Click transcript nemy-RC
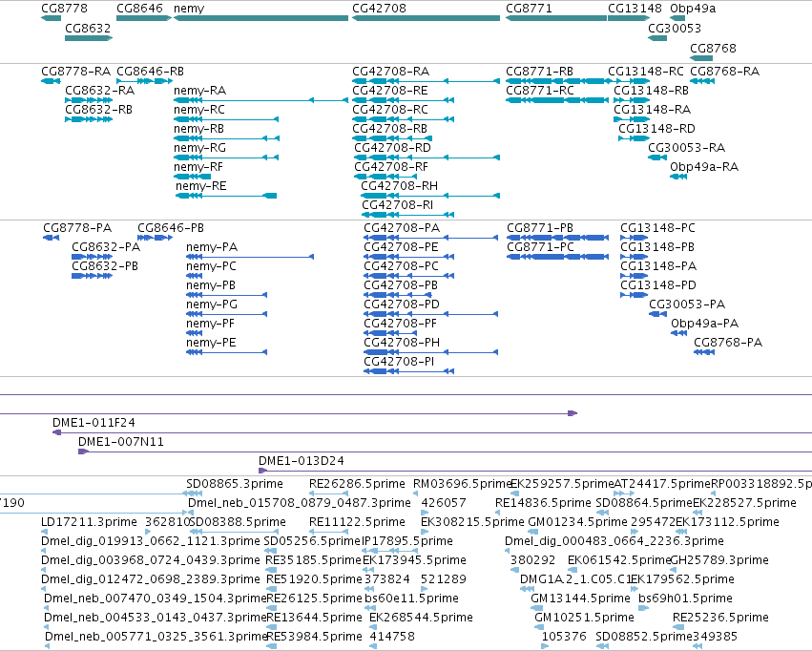 pyautogui.click(x=226, y=119)
